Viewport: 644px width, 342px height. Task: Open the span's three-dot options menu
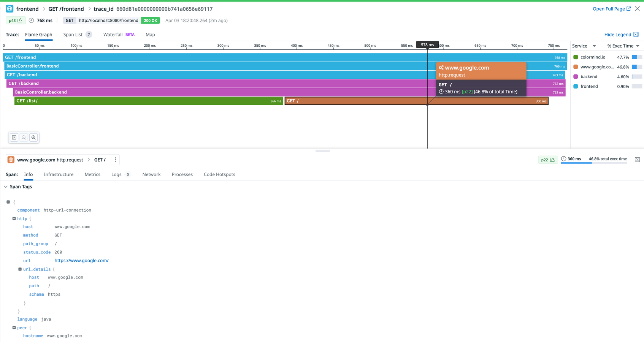(x=115, y=160)
